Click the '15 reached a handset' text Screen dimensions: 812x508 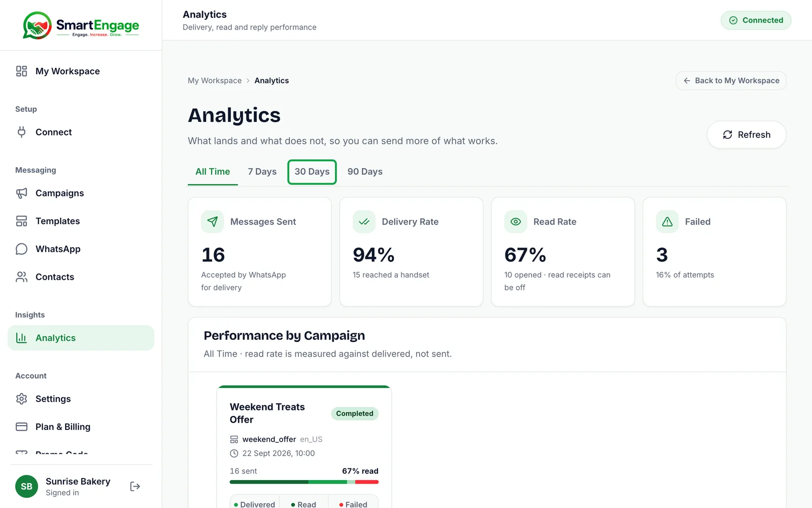pos(391,275)
